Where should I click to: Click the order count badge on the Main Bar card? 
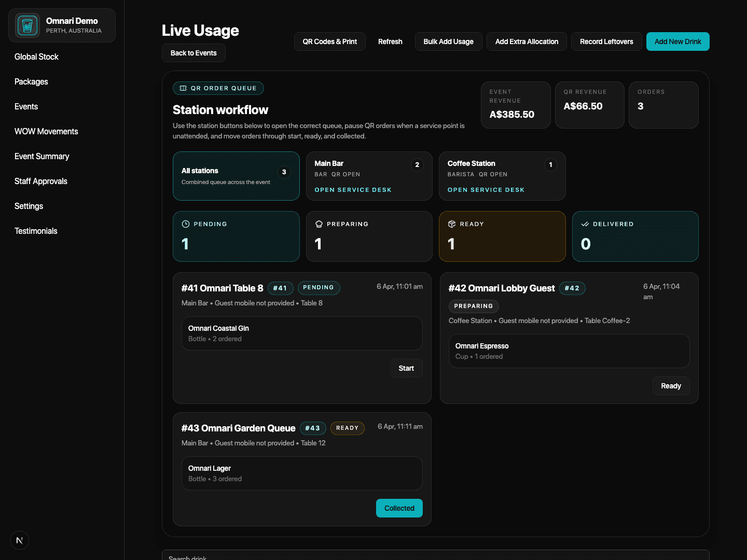(417, 164)
